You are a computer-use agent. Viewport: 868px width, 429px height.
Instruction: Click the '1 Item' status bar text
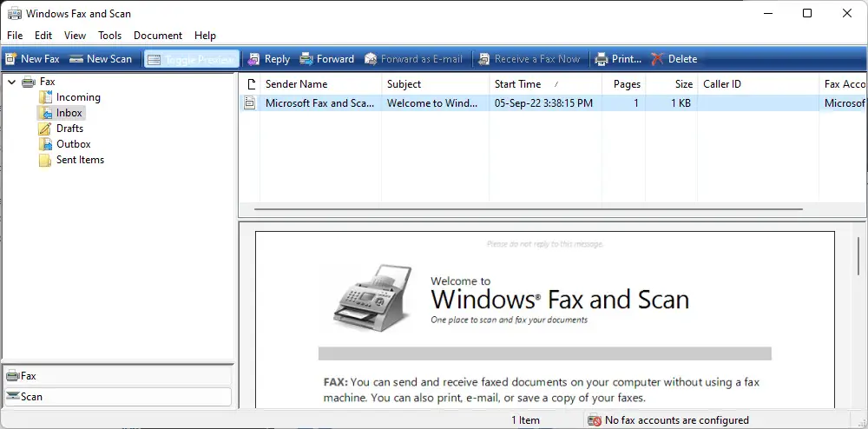click(x=525, y=420)
